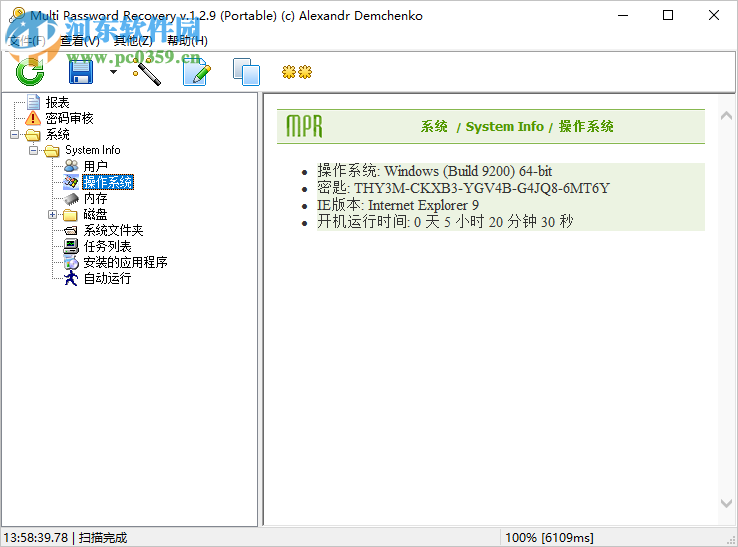Screen dimensions: 738x547
Task: Click the copy pages toolbar icon
Action: coord(246,72)
